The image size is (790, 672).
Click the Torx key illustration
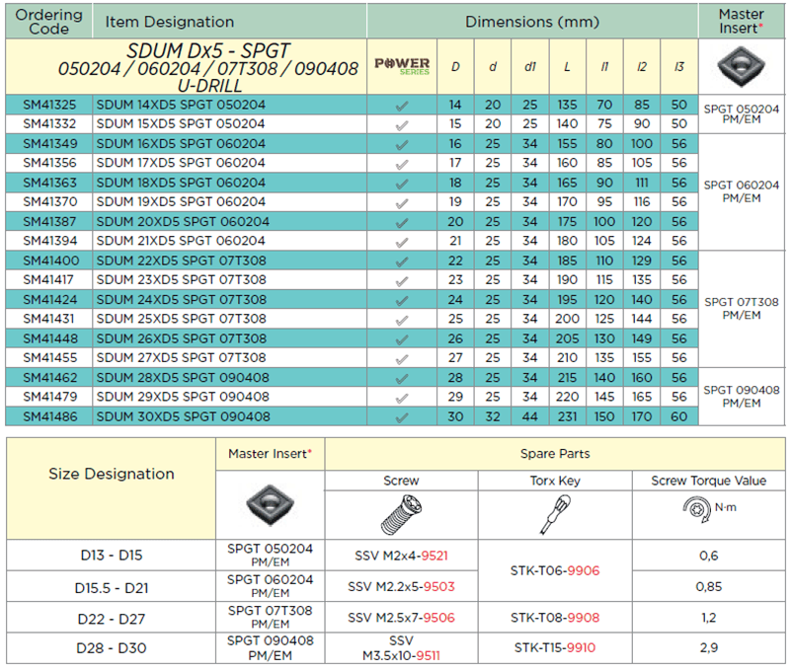point(555,514)
